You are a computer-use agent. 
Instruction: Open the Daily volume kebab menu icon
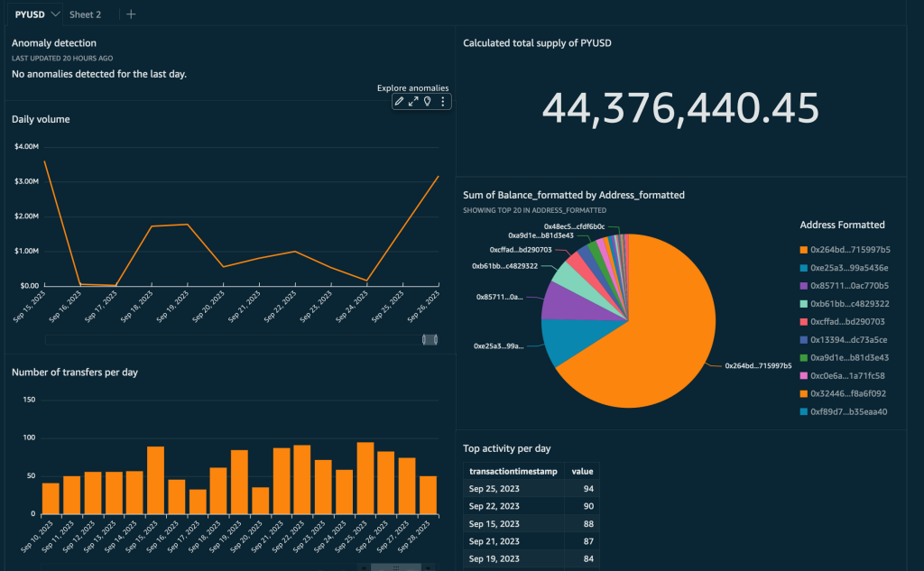tap(442, 101)
